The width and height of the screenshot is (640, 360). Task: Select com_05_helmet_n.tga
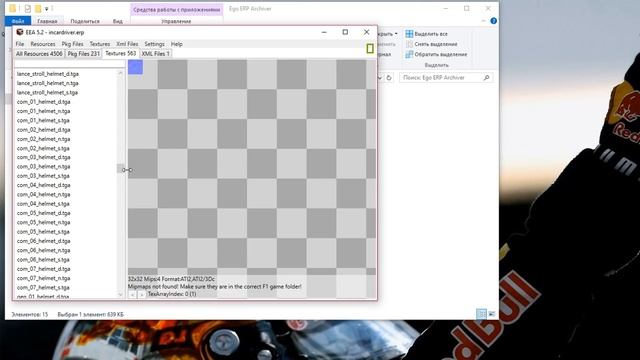(44, 222)
